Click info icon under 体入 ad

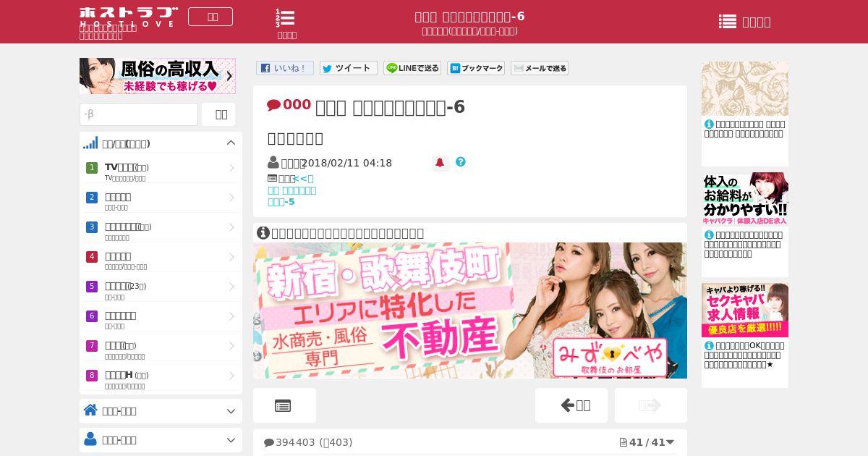(709, 235)
